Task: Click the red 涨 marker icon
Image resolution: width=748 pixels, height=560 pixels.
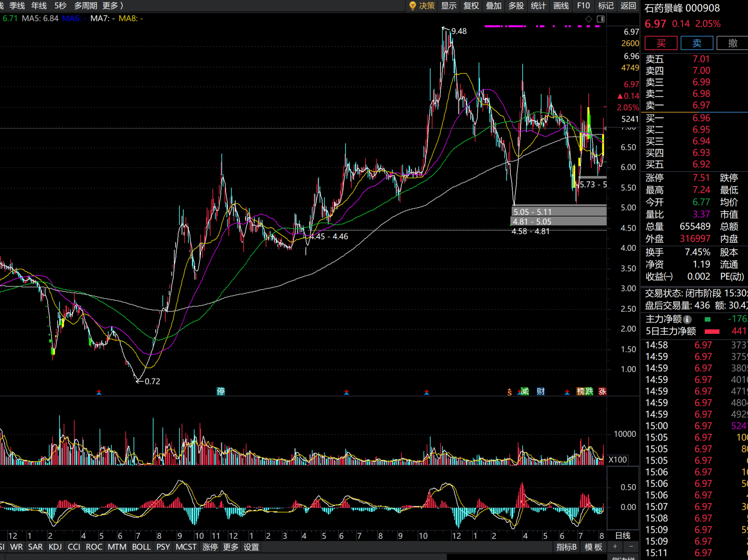Action: 602,391
